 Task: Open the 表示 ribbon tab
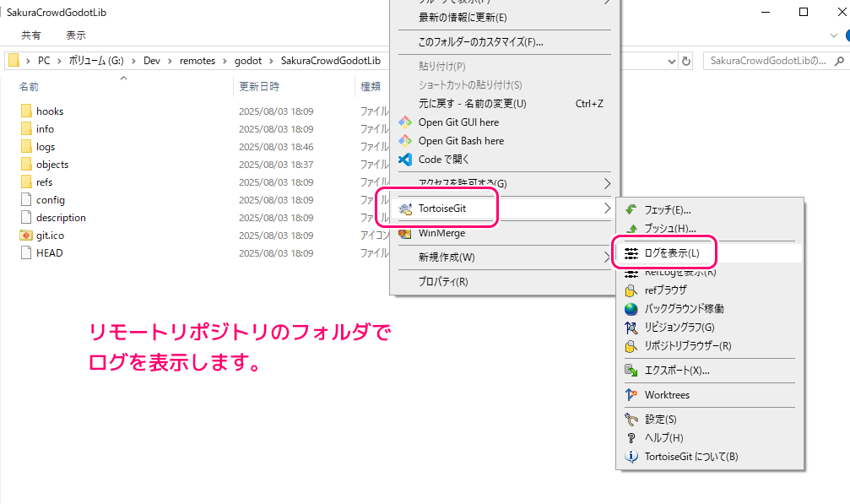click(x=76, y=35)
